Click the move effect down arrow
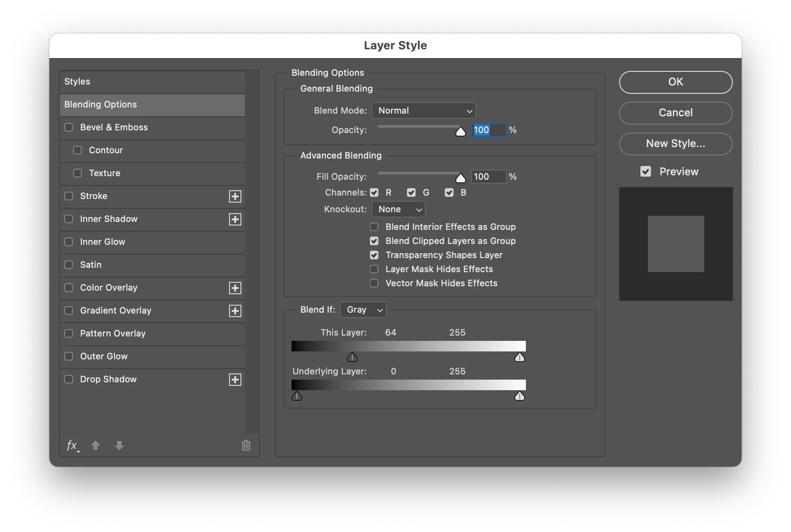This screenshot has height=532, width=791. tap(119, 445)
